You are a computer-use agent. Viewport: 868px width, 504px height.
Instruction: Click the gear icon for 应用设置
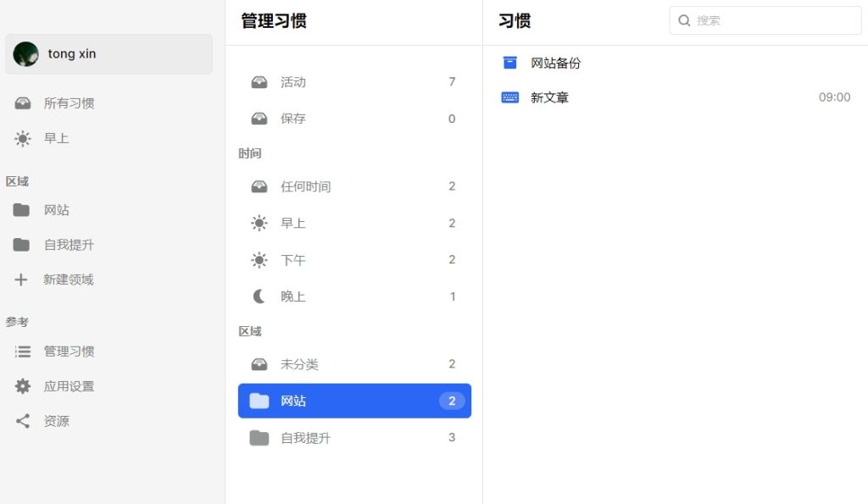pos(23,386)
